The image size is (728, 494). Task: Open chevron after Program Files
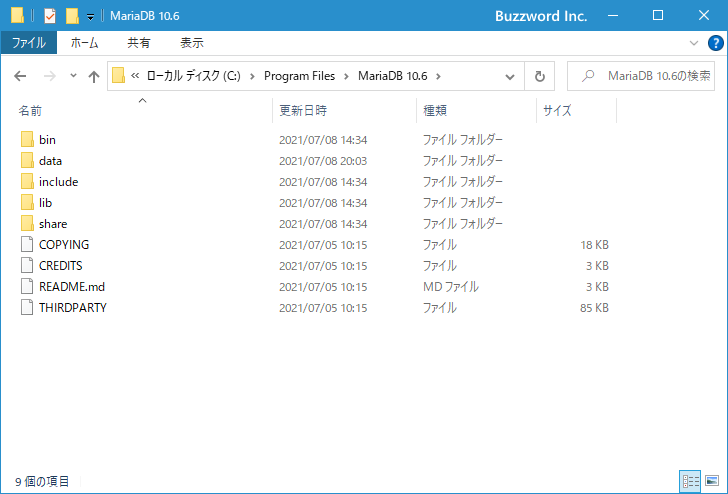point(346,76)
